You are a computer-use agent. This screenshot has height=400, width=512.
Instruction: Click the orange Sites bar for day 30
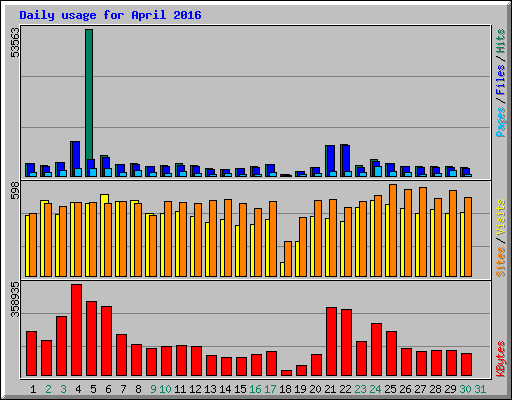(x=468, y=237)
